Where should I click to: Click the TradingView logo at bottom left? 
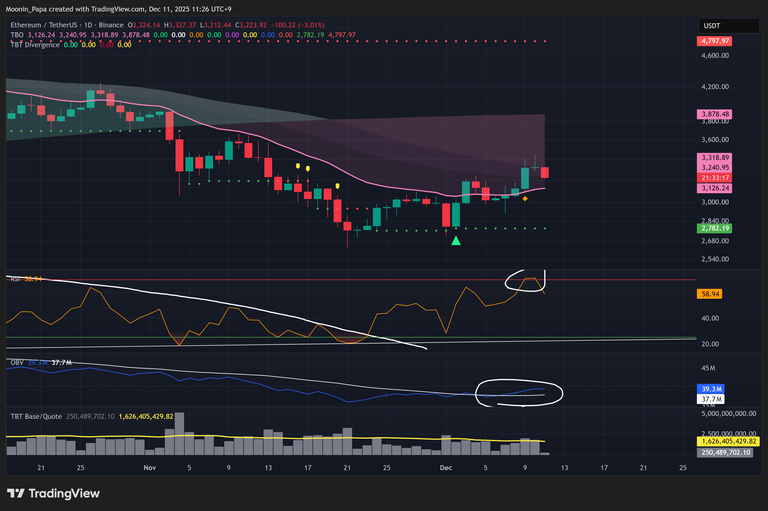(57, 493)
